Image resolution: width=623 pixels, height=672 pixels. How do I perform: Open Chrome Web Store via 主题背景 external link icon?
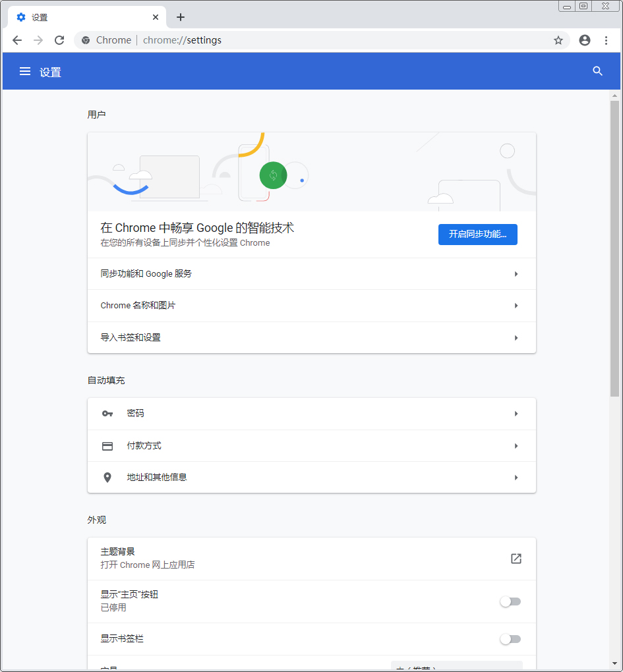pos(516,558)
